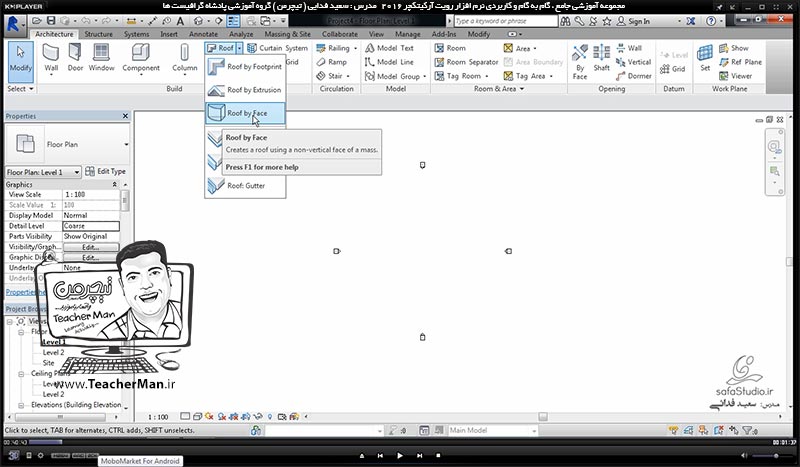This screenshot has height=467, width=800.
Task: Click the Grid datum tool
Action: (672, 69)
